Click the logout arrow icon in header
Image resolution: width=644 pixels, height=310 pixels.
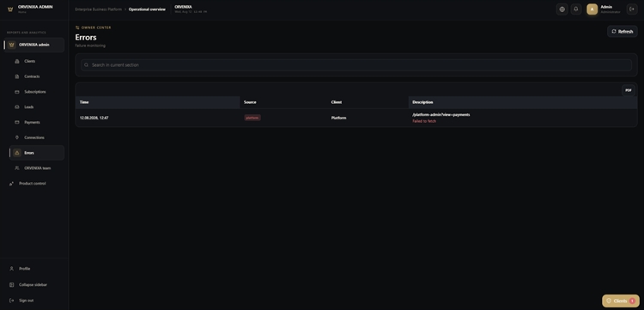tap(632, 9)
